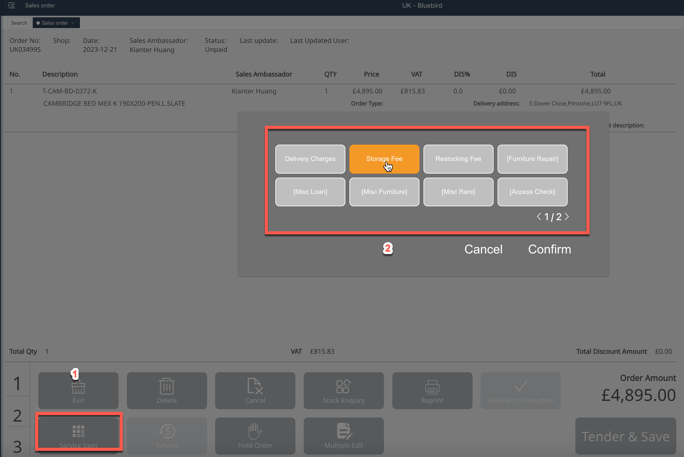684x457 pixels.
Task: Go to previous page of service items
Action: click(x=539, y=217)
